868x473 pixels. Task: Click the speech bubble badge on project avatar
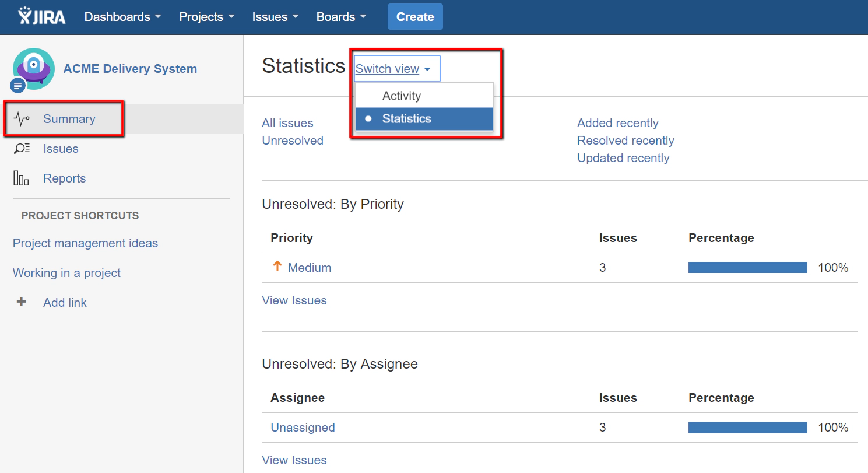click(x=17, y=85)
